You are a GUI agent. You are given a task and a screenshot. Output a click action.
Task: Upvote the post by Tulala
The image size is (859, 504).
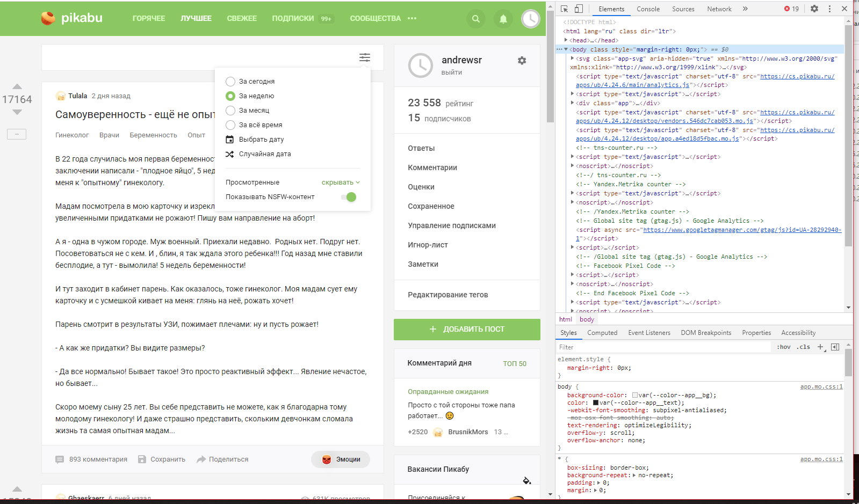pos(17,86)
